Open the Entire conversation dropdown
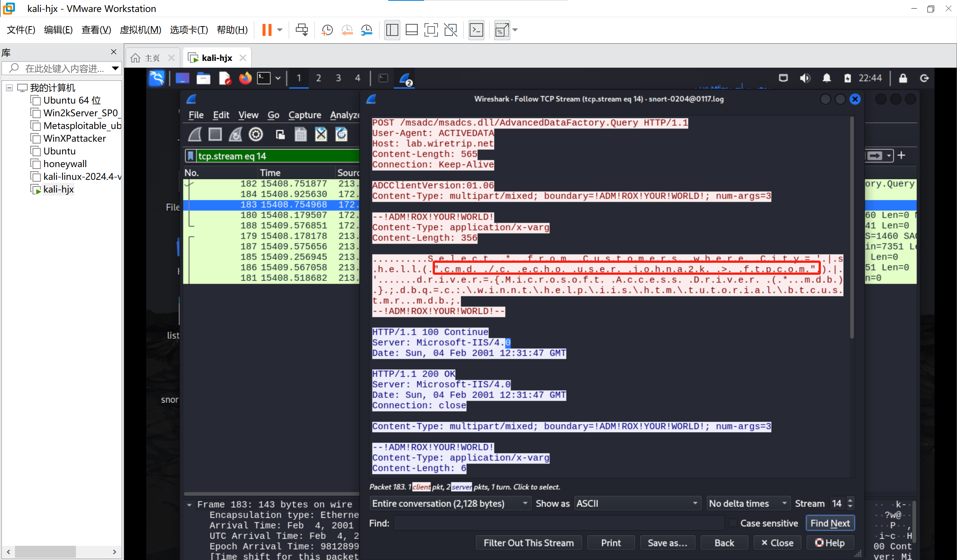 (x=450, y=503)
